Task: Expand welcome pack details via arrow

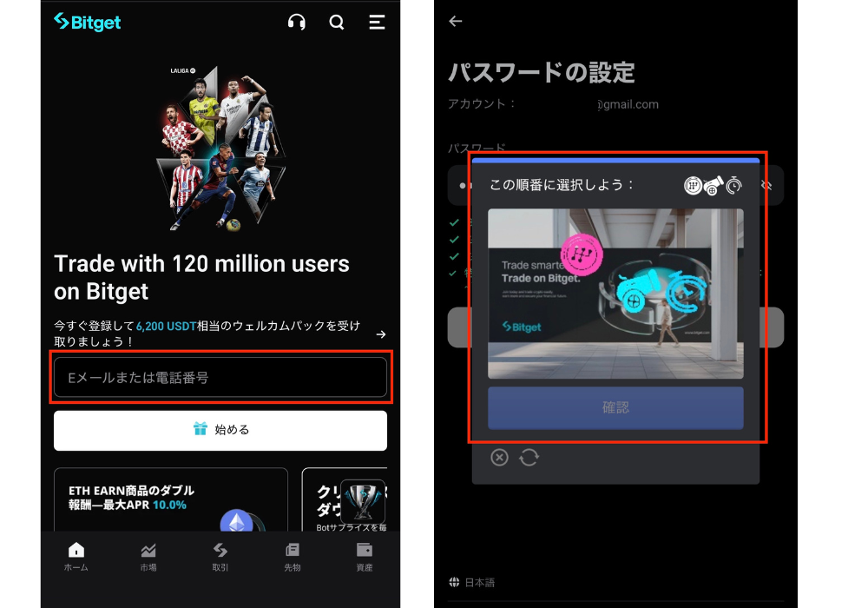Action: pyautogui.click(x=381, y=334)
